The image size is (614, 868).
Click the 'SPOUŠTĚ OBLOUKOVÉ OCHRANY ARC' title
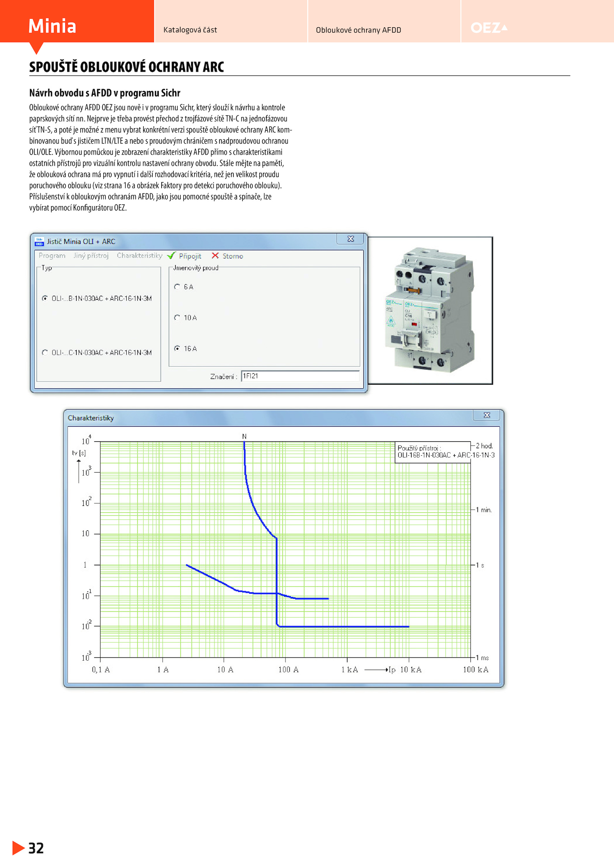pos(127,67)
